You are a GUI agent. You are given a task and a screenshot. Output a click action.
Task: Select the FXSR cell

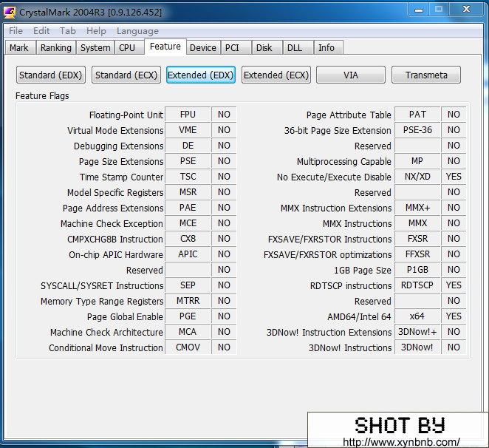click(417, 239)
